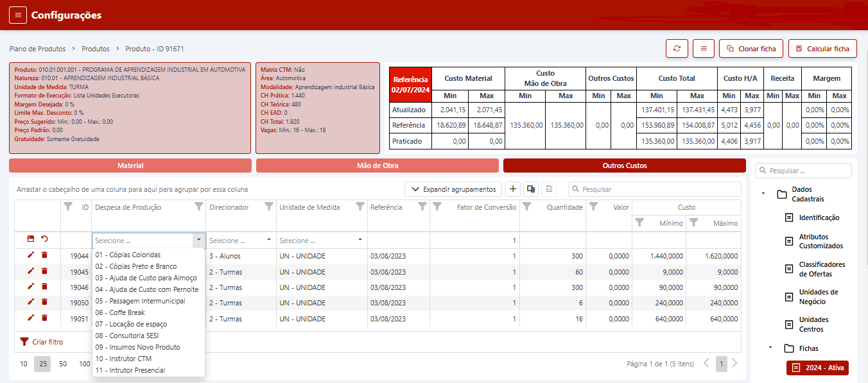Viewport: 868px width, 383px height.
Task: Edit row 19044 using the pencil icon
Action: 31,255
